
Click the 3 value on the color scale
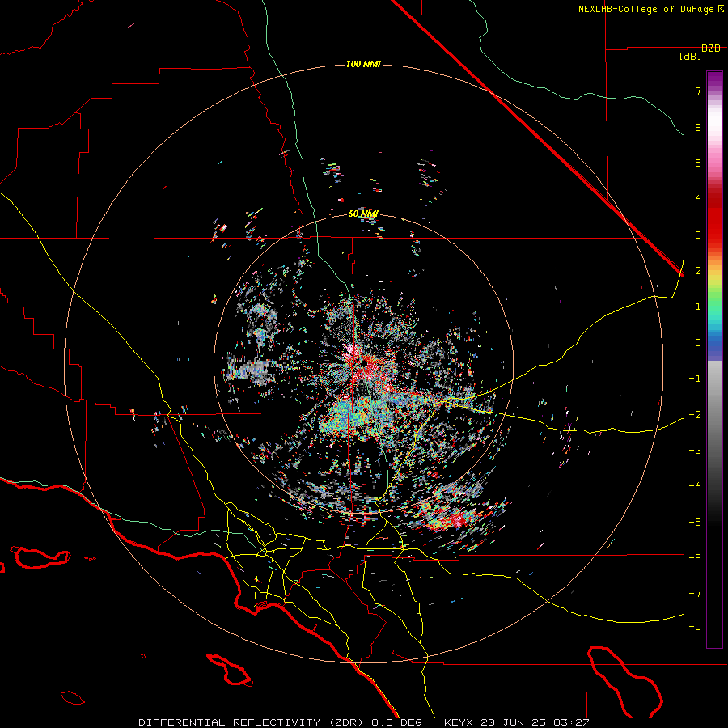(698, 235)
